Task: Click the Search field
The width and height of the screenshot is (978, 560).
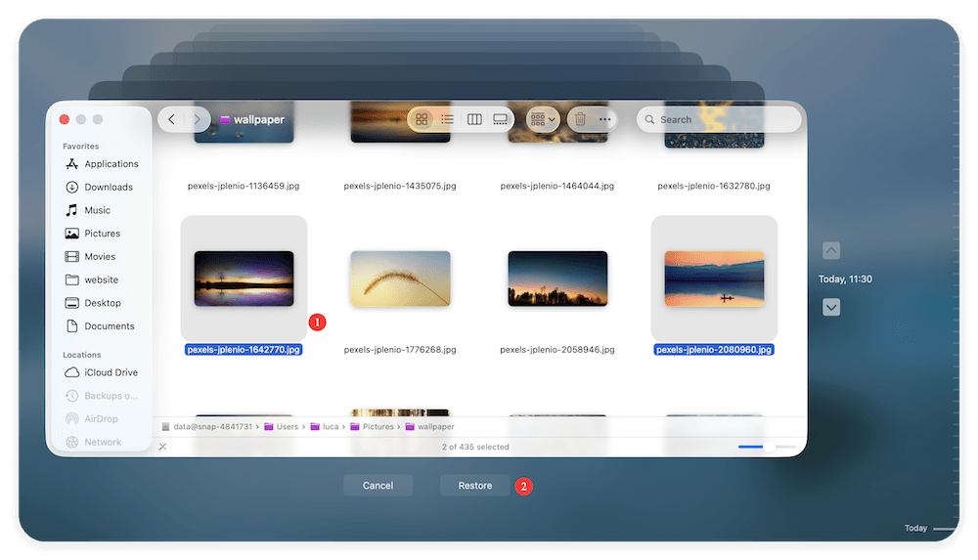Action: tap(719, 119)
